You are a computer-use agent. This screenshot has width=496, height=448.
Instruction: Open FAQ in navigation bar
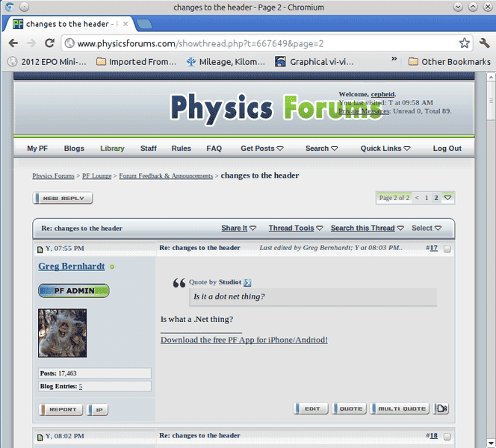[214, 149]
